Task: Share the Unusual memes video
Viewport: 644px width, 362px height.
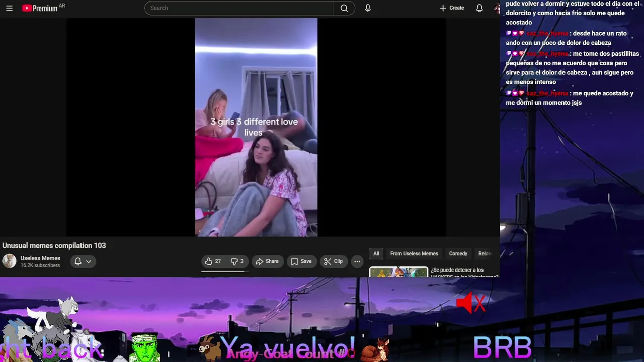Action: pyautogui.click(x=267, y=261)
